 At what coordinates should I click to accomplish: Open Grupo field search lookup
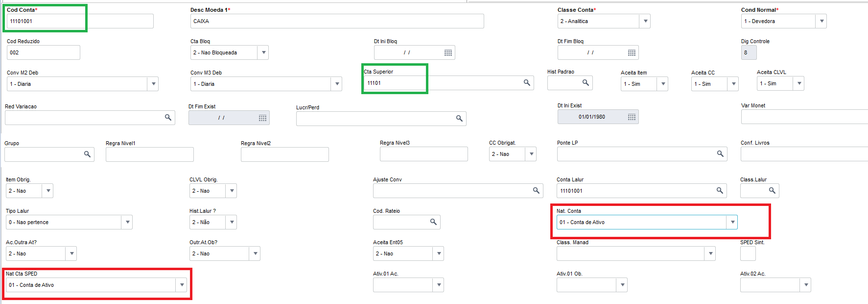click(87, 154)
